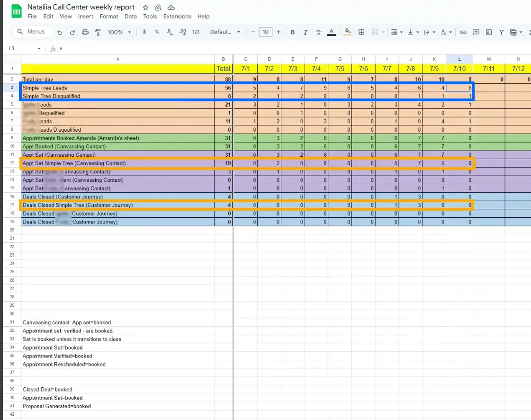Click the insert chart icon
Viewport: 531px width, 420px height.
pyautogui.click(x=489, y=32)
